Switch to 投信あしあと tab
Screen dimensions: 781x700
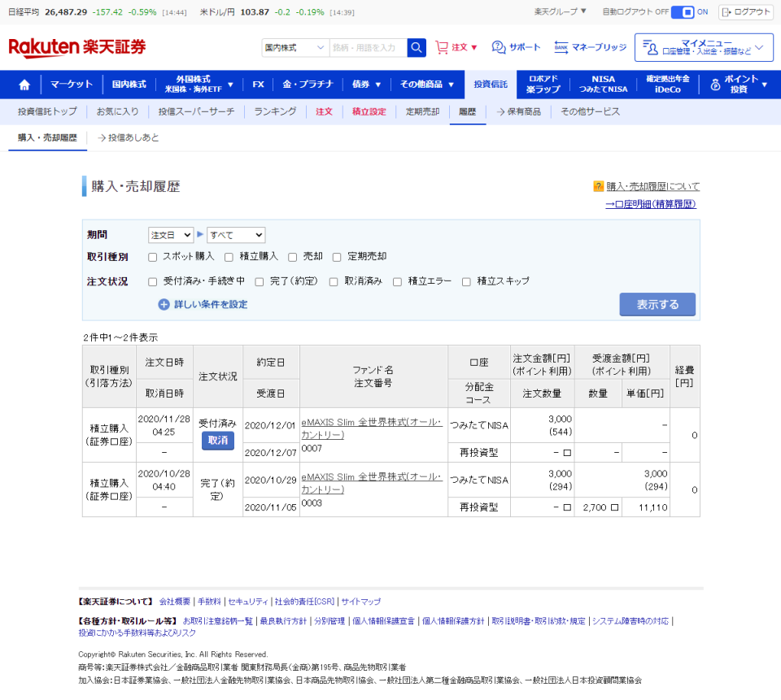pos(129,138)
